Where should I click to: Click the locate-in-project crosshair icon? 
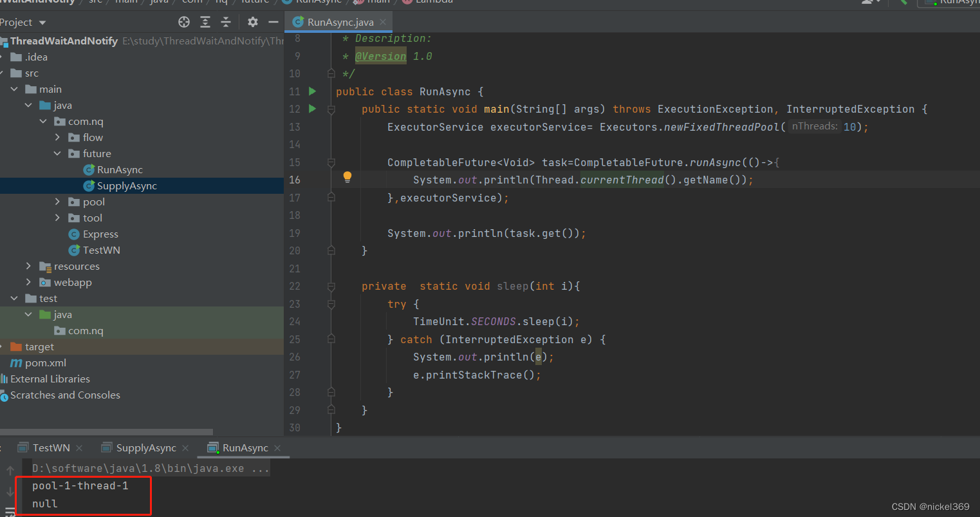[184, 22]
